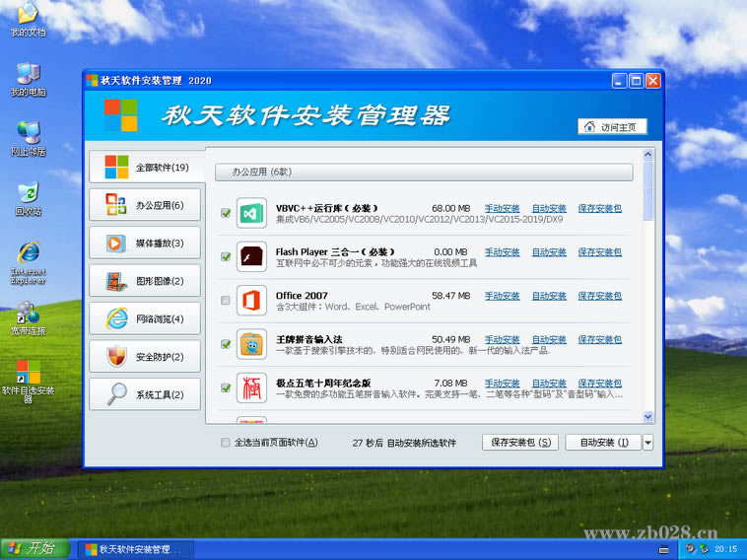Click the Office 2007 app icon

pyautogui.click(x=251, y=301)
